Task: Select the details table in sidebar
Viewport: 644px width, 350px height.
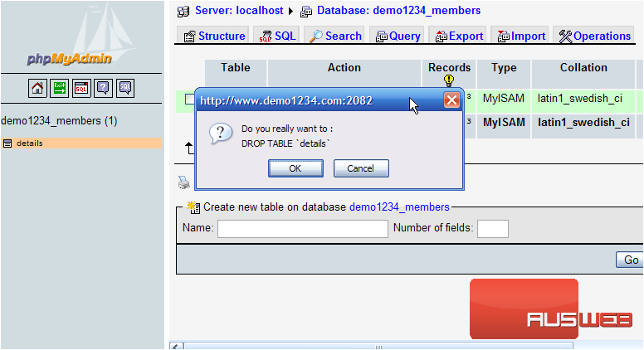Action: (x=30, y=143)
